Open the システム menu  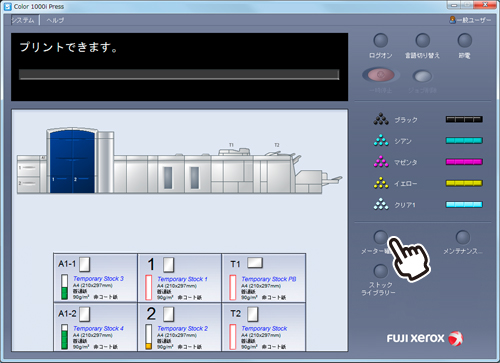click(x=23, y=20)
